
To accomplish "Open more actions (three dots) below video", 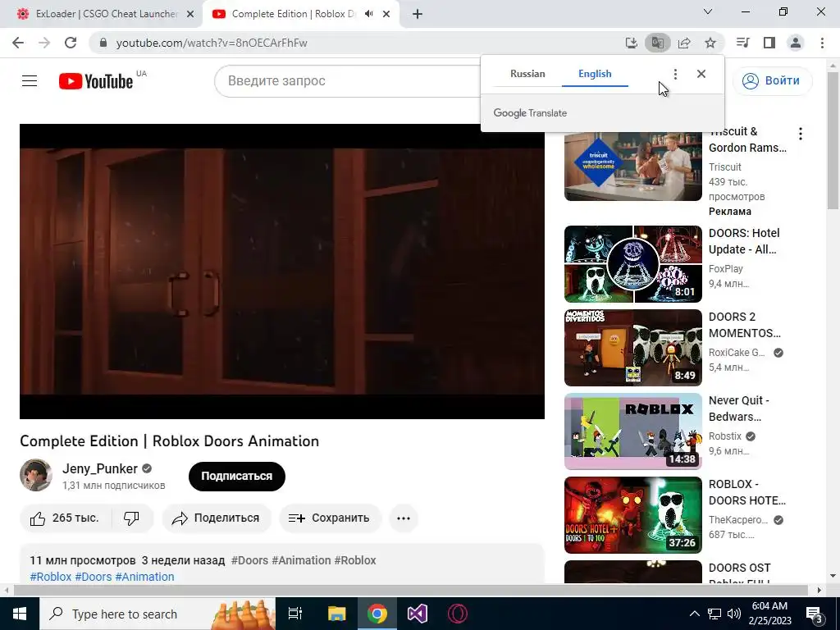I will coord(404,518).
